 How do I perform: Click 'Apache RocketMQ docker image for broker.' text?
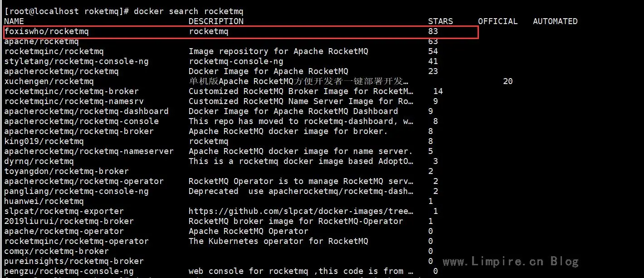tap(288, 131)
